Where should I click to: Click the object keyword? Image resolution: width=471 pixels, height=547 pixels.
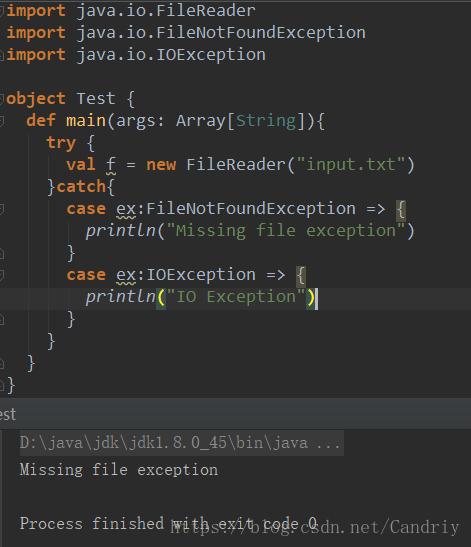pos(36,99)
